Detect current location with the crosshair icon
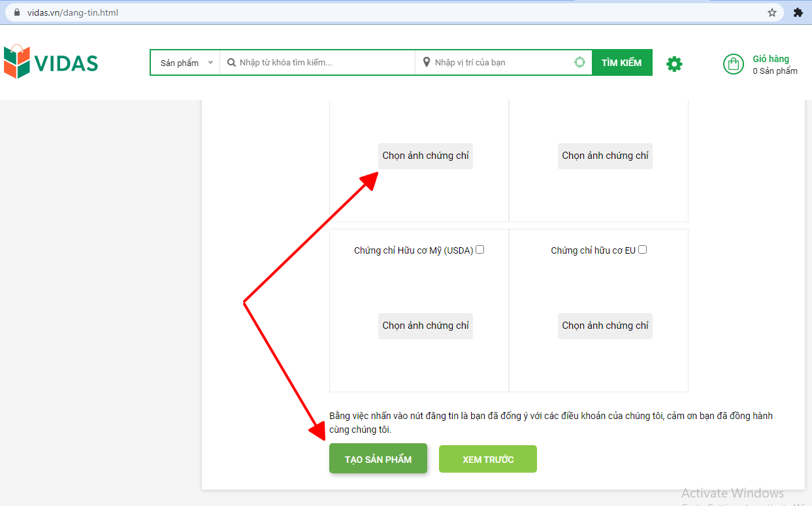Image resolution: width=812 pixels, height=506 pixels. pyautogui.click(x=579, y=63)
